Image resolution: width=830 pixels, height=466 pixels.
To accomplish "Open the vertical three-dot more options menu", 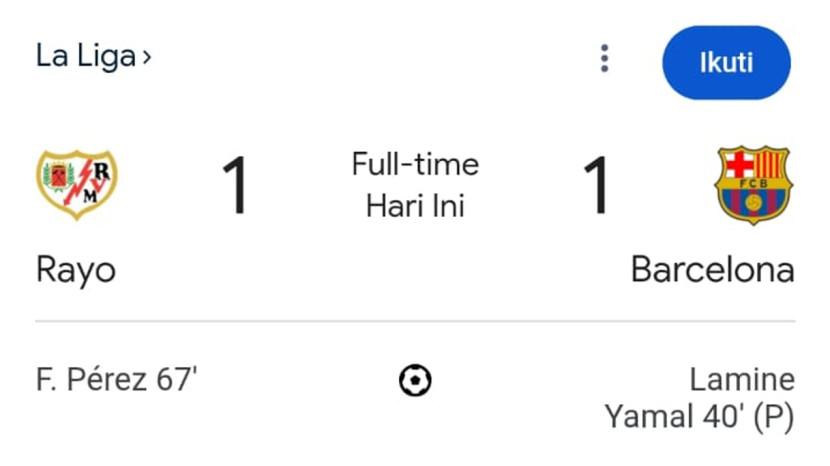I will pyautogui.click(x=604, y=59).
